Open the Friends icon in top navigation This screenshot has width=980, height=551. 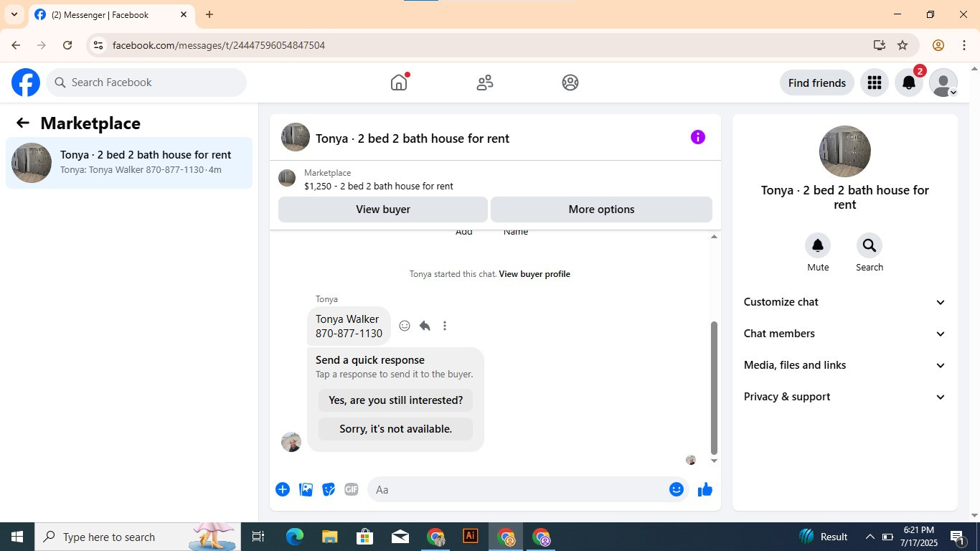485,83
